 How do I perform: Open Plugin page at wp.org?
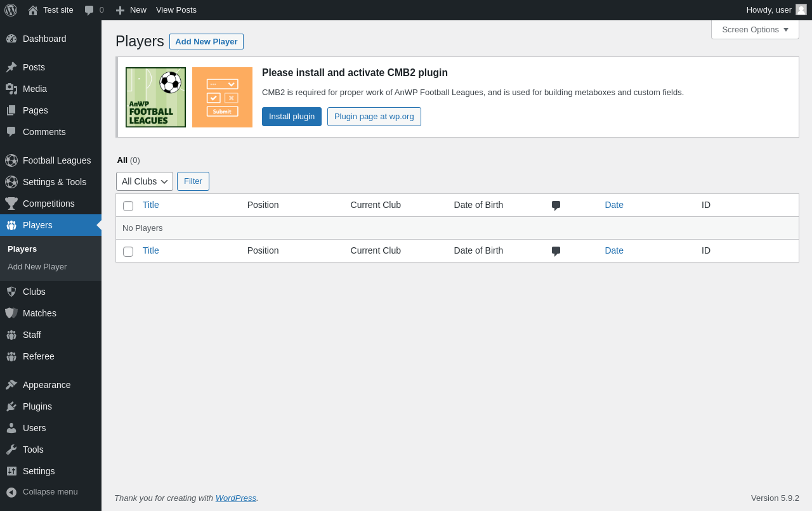[374, 117]
